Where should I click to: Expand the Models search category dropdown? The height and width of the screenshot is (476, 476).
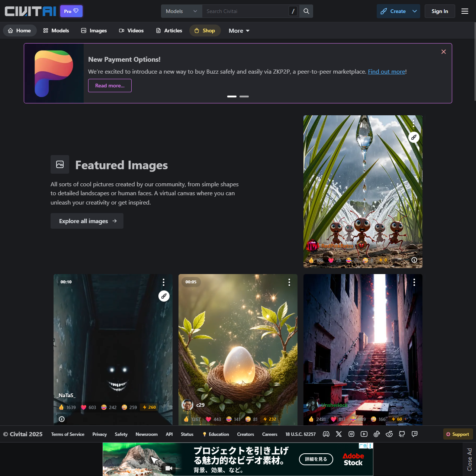[181, 11]
